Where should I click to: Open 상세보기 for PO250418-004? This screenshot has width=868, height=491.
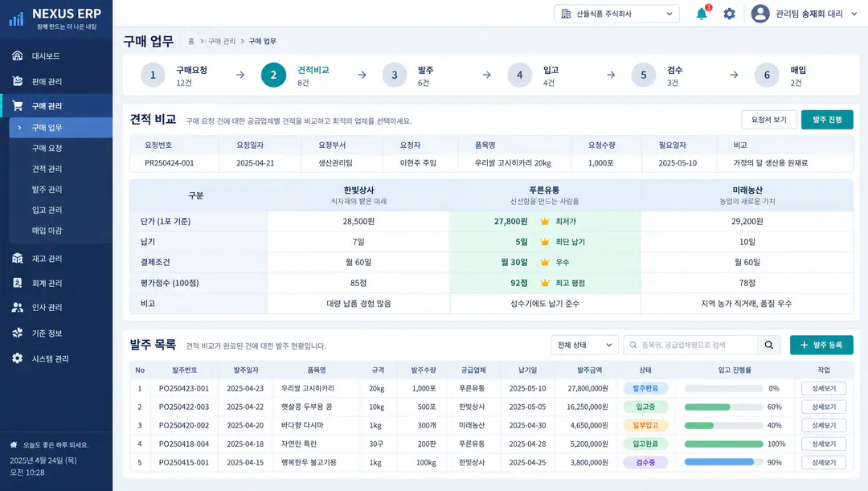tap(824, 444)
